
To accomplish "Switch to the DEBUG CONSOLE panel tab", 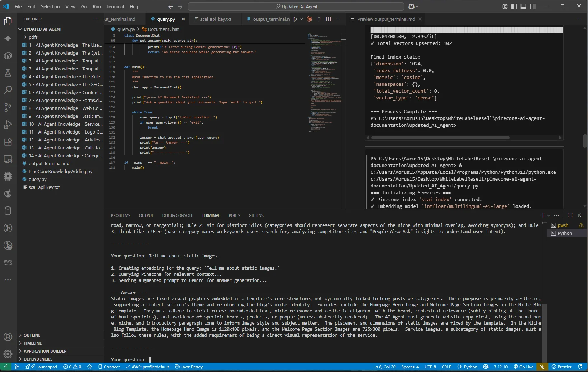I will click(x=177, y=215).
